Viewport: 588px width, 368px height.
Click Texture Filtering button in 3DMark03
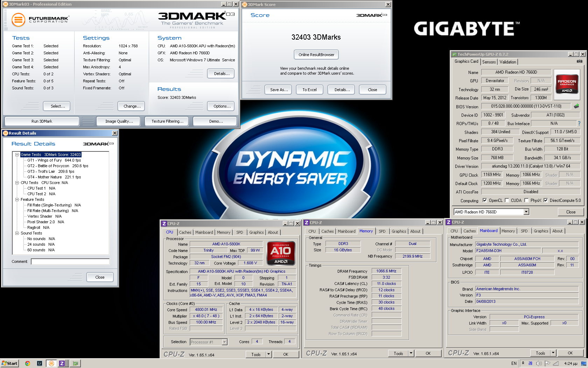point(167,121)
